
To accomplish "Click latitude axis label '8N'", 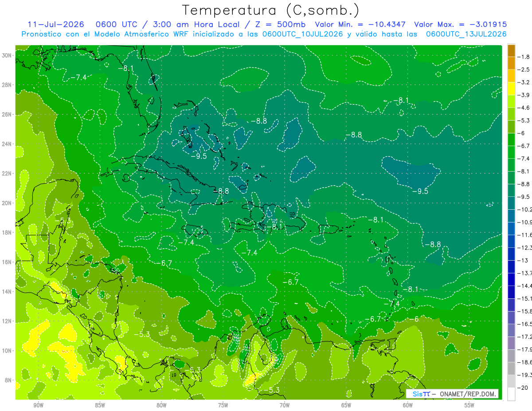I will [x=9, y=380].
